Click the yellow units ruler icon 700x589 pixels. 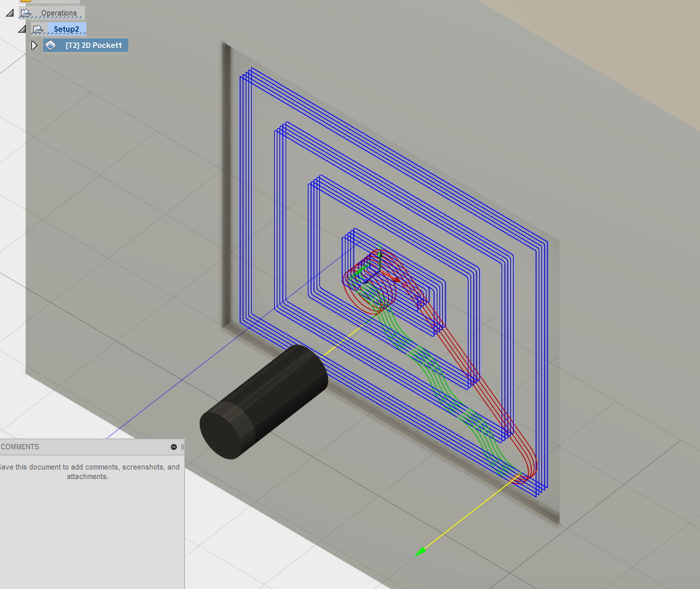coord(26,1)
